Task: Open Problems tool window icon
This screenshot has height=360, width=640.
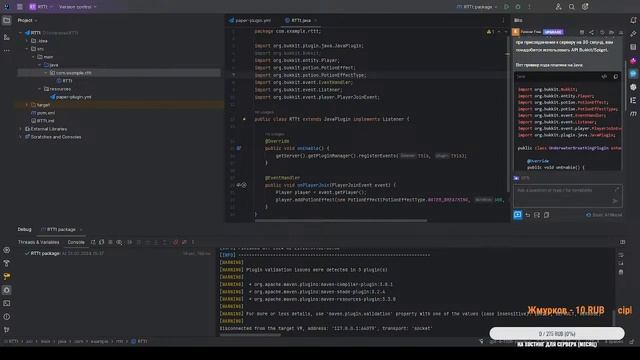Action: click(7, 317)
